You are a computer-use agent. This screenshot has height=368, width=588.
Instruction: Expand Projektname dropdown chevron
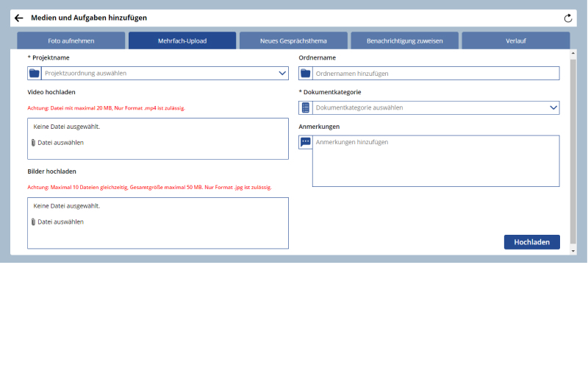[x=282, y=73]
